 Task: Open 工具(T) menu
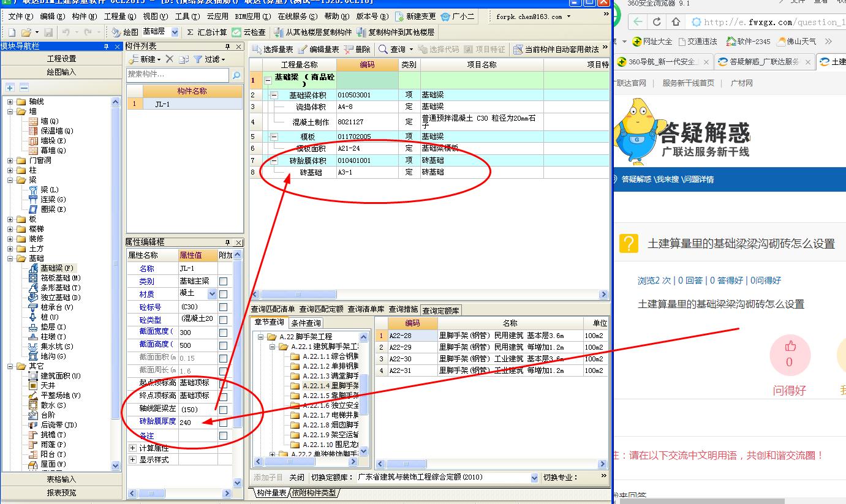coord(187,17)
